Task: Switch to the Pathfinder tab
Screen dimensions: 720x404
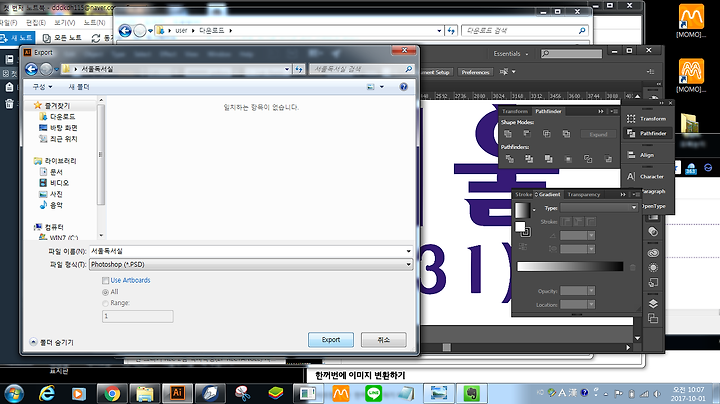Action: [548, 112]
